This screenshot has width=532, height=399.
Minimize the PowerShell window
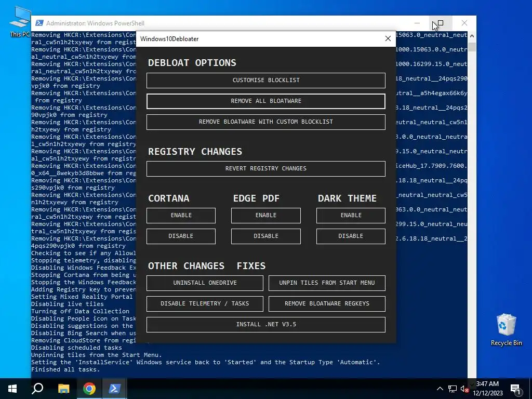pos(417,23)
